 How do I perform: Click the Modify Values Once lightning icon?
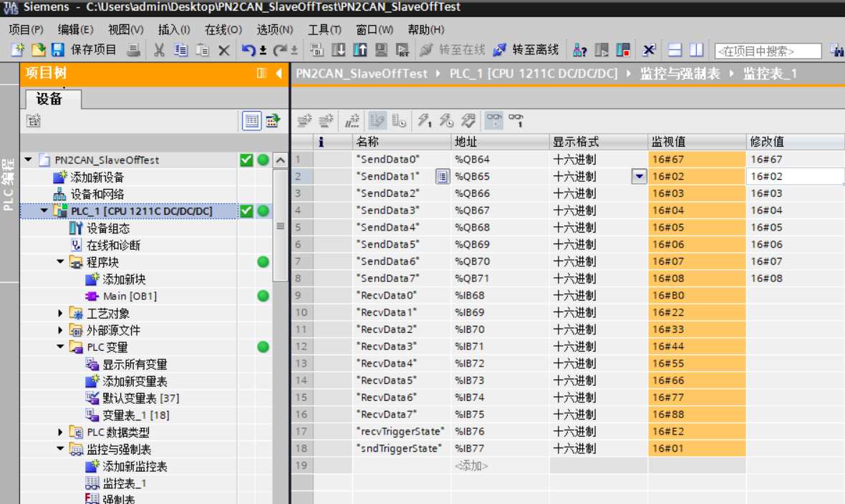coord(425,121)
